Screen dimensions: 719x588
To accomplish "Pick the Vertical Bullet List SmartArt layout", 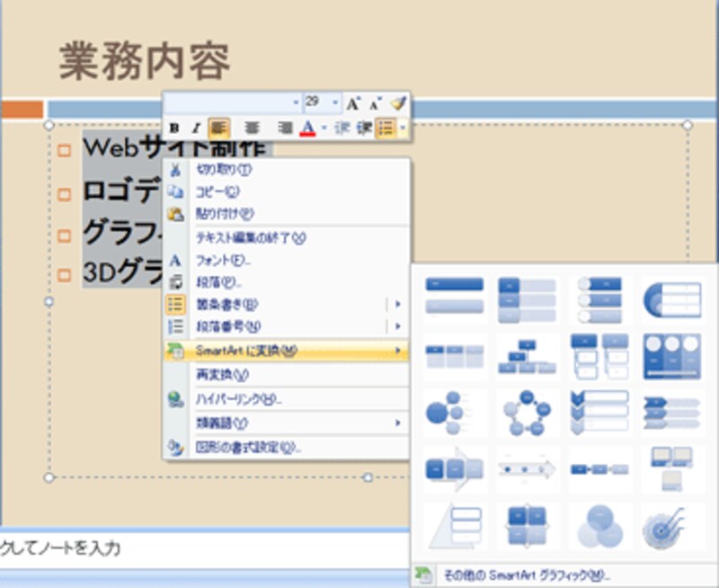I will (x=455, y=299).
